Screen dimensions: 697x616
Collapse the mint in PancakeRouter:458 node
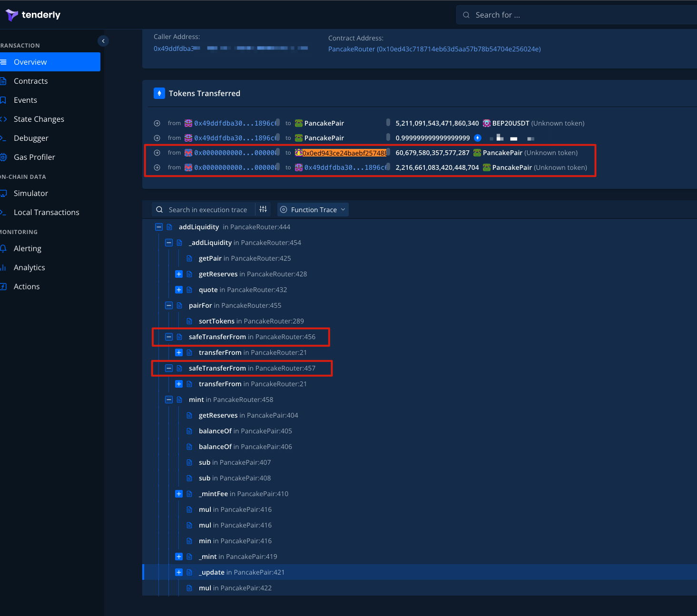click(169, 400)
